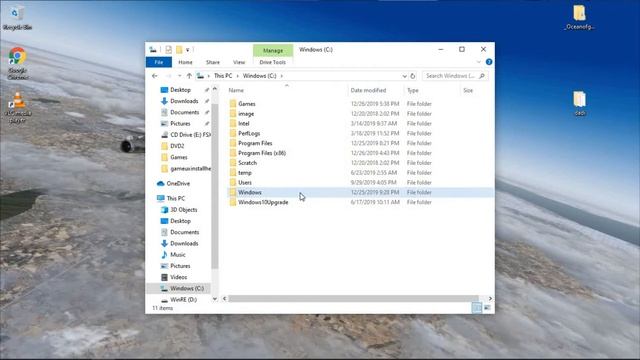Open 3D Objects under This PC
This screenshot has height=360, width=640.
(x=184, y=210)
